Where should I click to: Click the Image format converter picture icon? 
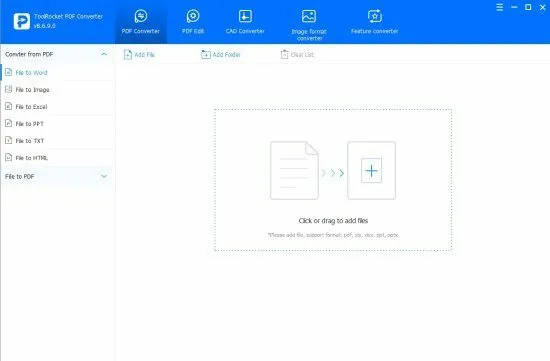pyautogui.click(x=309, y=16)
